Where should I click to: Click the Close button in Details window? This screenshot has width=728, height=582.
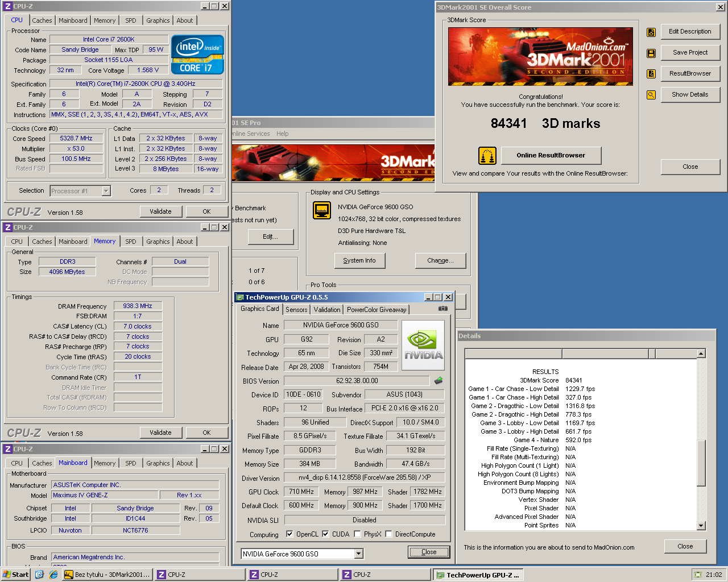pyautogui.click(x=685, y=547)
